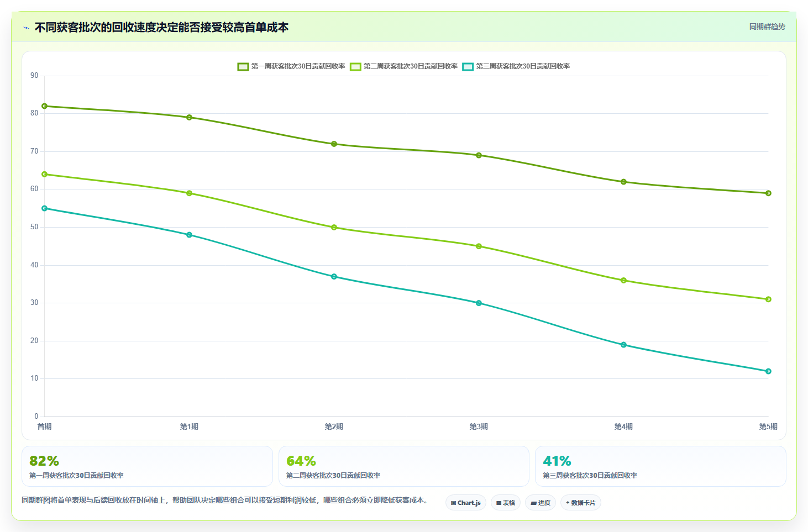Screen dimensions: 808x532
Task: Click the x-axis label 第3期
Action: (479, 426)
